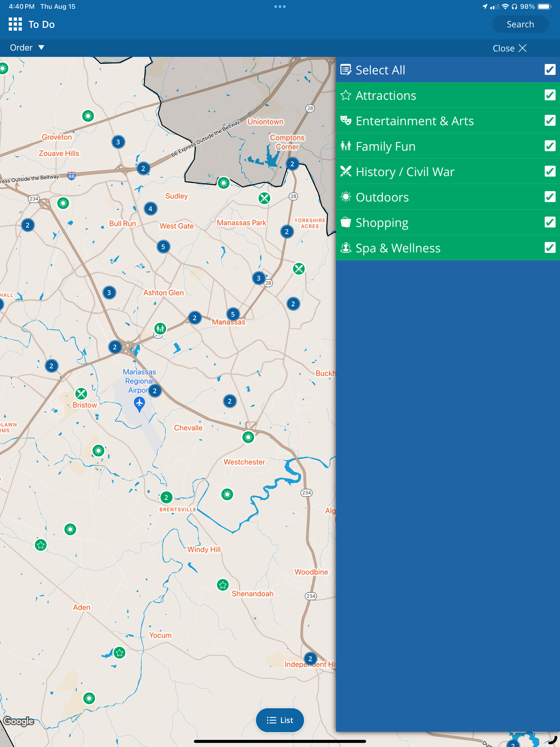
Task: Open Attractions star pin near Shenandoah
Action: [x=223, y=585]
